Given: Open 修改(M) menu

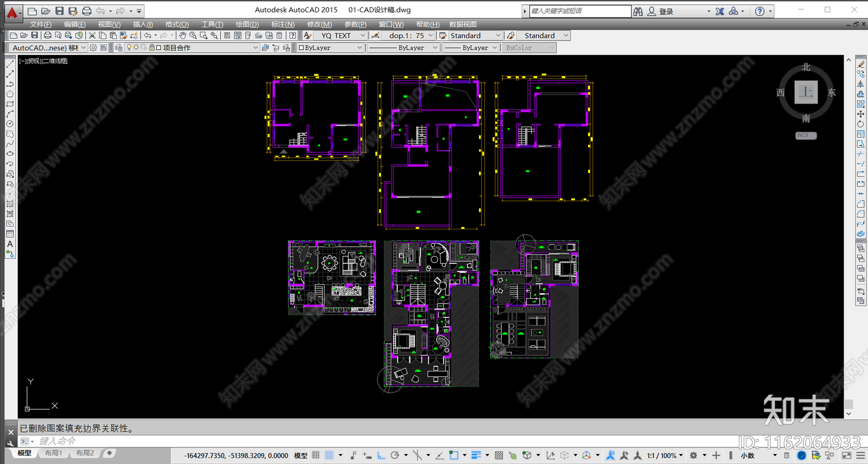Looking at the screenshot, I should pyautogui.click(x=319, y=24).
